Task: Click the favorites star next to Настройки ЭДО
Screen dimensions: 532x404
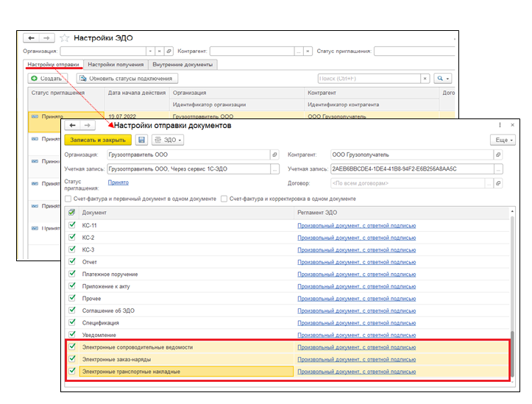Action: 65,38
